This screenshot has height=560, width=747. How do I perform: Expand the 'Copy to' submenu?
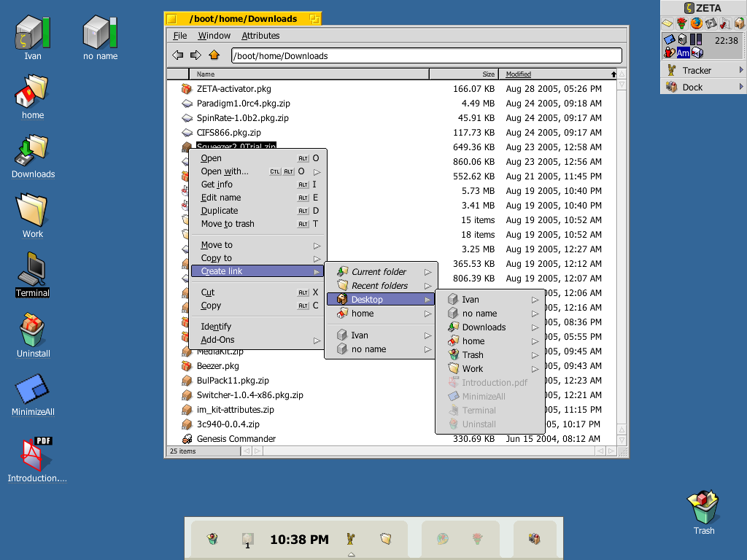317,259
